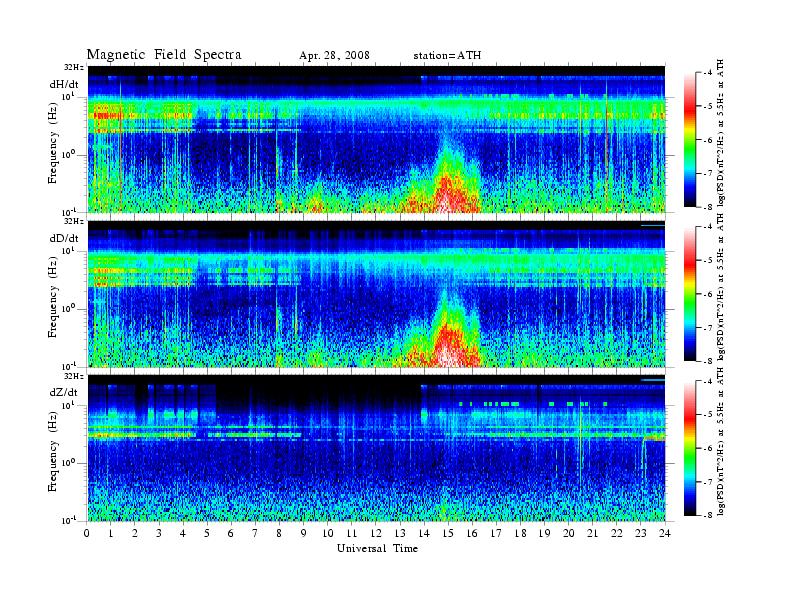Click the "Magnetic Field Spectra" plot title
This screenshot has height=612, width=792.
pos(164,55)
